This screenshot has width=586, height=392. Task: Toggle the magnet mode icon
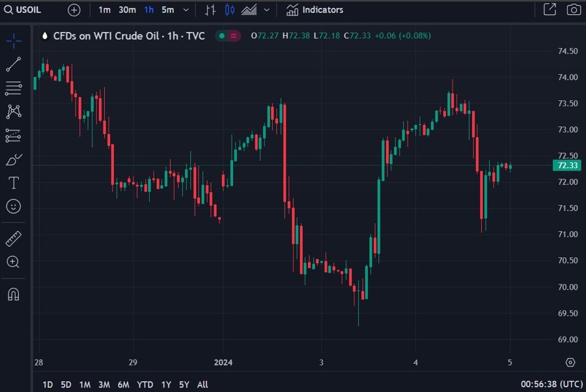[14, 294]
